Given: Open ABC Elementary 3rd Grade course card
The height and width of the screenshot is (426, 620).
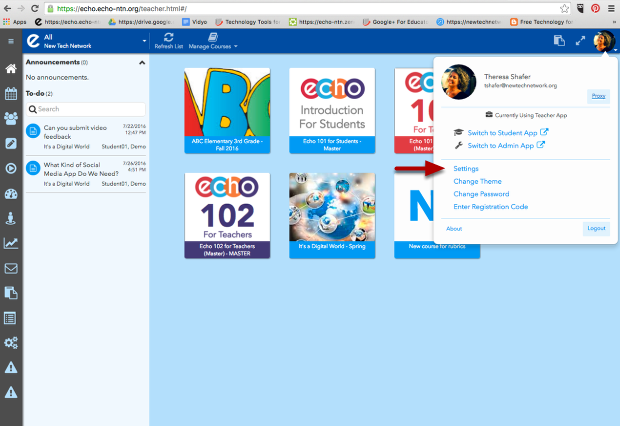Looking at the screenshot, I should tap(227, 110).
